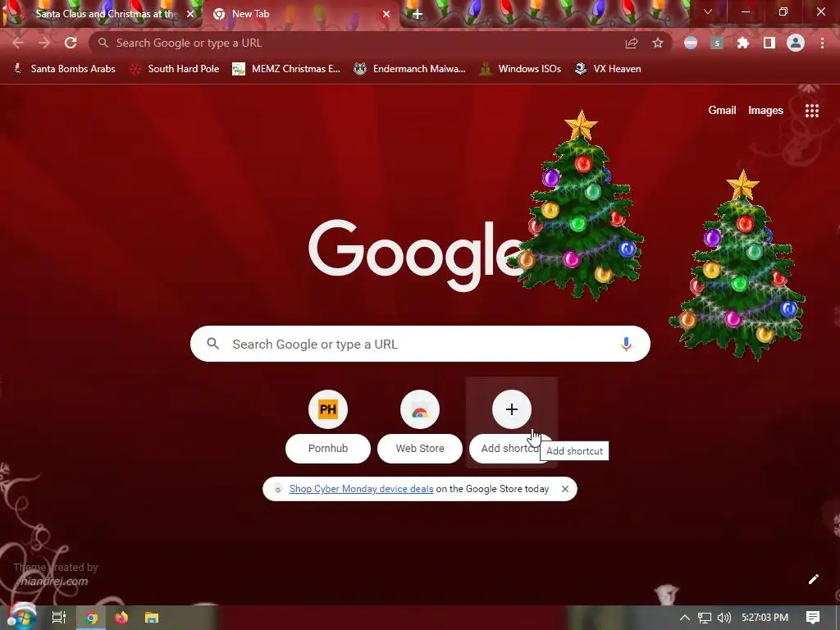840x630 pixels.
Task: Click the striped flag extension icon
Action: click(691, 43)
